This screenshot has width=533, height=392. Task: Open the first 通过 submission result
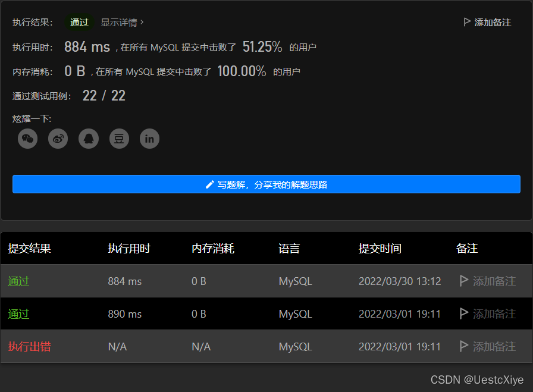pyautogui.click(x=18, y=281)
